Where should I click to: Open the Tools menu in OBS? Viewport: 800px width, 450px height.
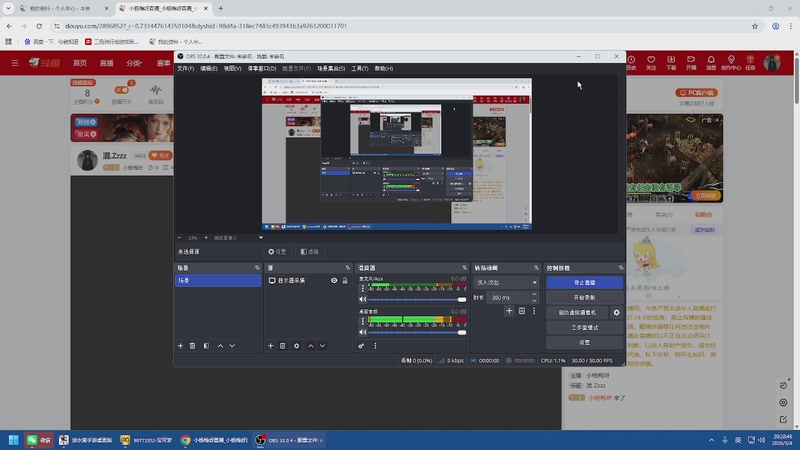(x=360, y=68)
